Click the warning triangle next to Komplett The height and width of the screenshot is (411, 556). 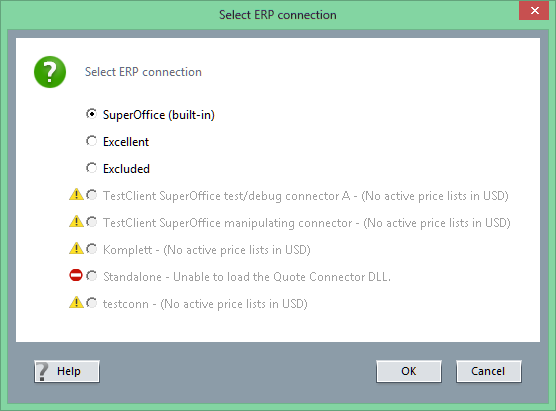click(76, 249)
